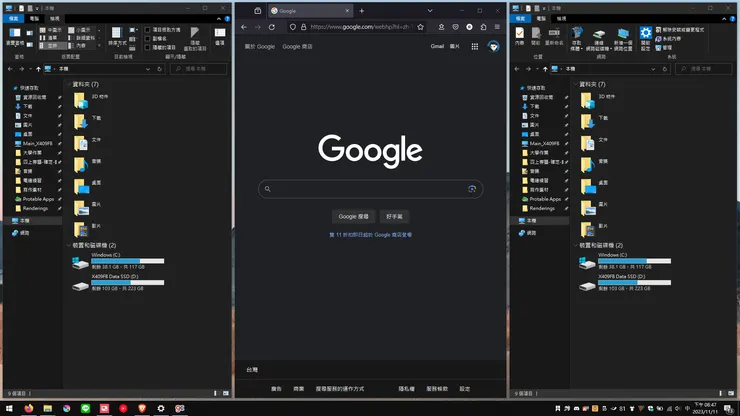Screen dimensions: 740x416
Task: Collapse Folders (7) group in left Explorer
Action: pos(69,84)
